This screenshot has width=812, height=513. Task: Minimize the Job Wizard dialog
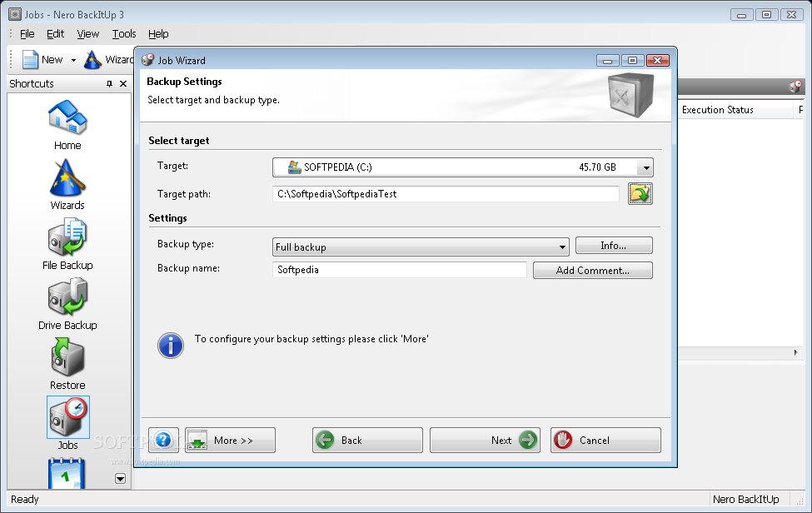coord(608,61)
